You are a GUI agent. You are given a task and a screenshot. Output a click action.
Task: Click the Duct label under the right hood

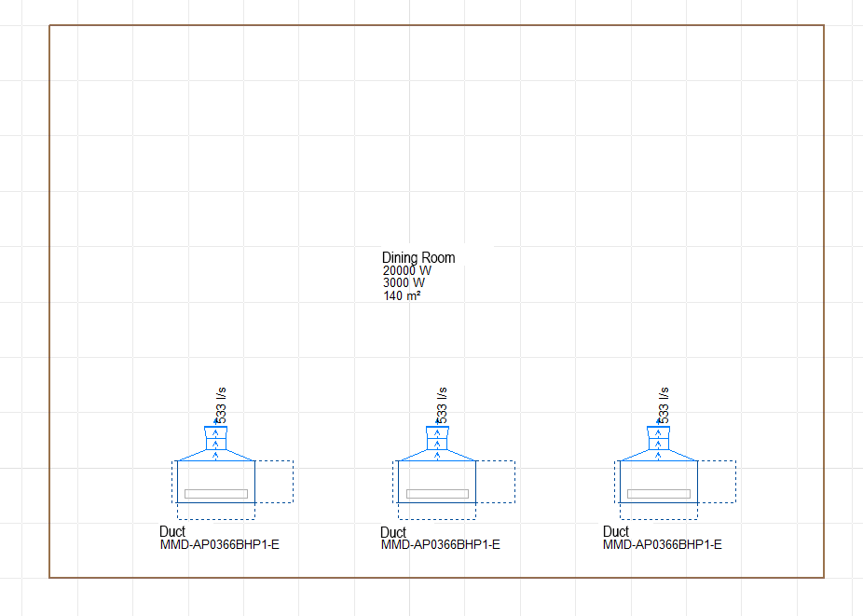pos(615,531)
